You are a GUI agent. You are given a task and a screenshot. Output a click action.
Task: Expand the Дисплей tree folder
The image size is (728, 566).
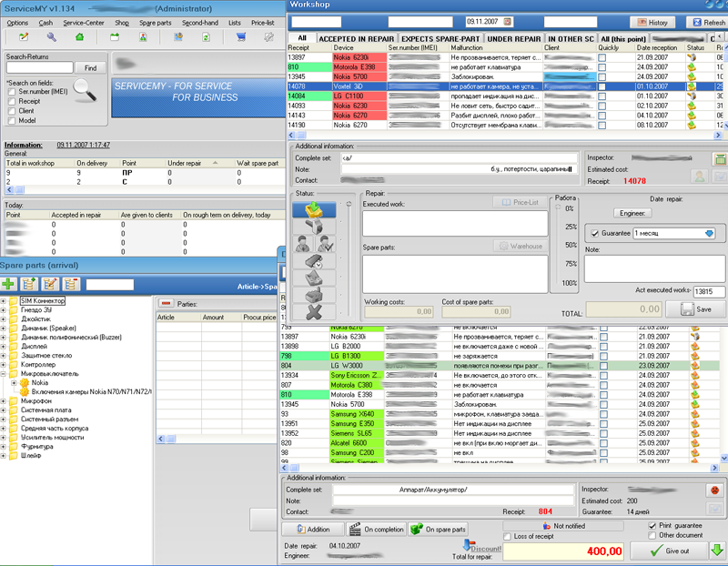click(5, 346)
